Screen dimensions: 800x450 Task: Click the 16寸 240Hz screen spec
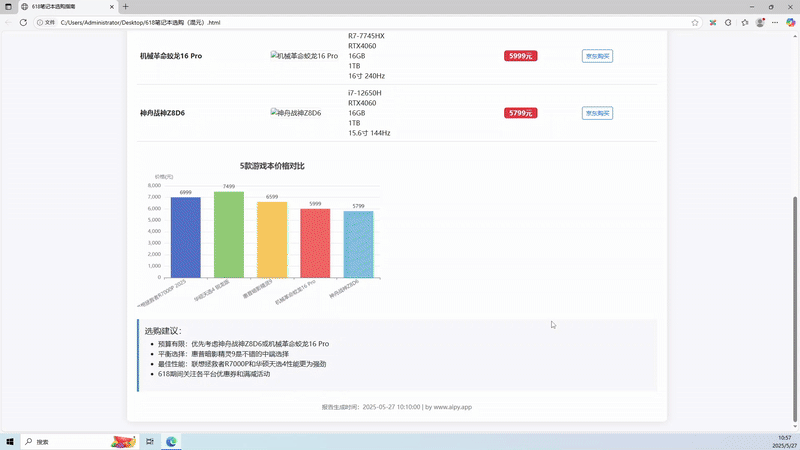(x=366, y=76)
